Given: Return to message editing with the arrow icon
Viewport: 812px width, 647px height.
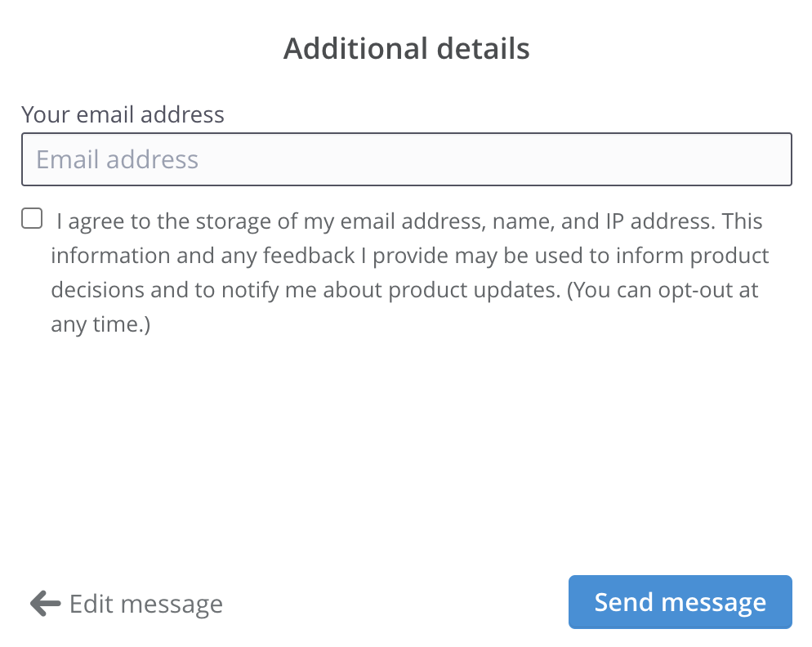Looking at the screenshot, I should [45, 604].
